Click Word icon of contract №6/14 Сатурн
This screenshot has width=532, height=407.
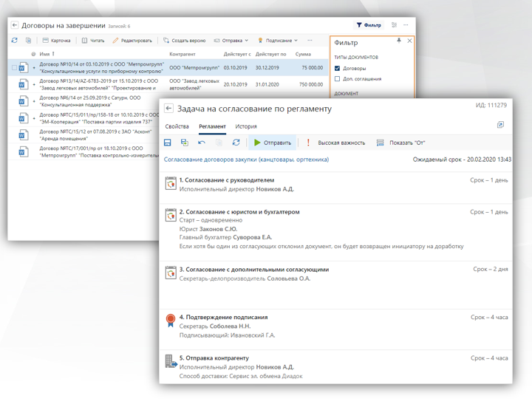23,101
